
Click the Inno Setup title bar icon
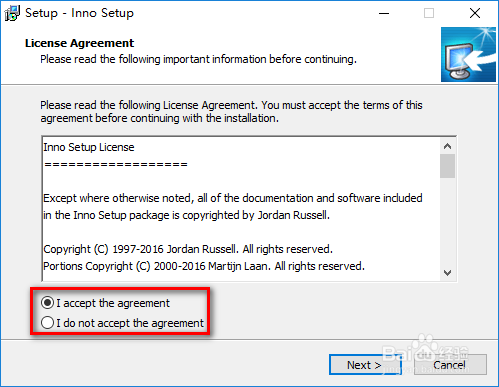12,13
